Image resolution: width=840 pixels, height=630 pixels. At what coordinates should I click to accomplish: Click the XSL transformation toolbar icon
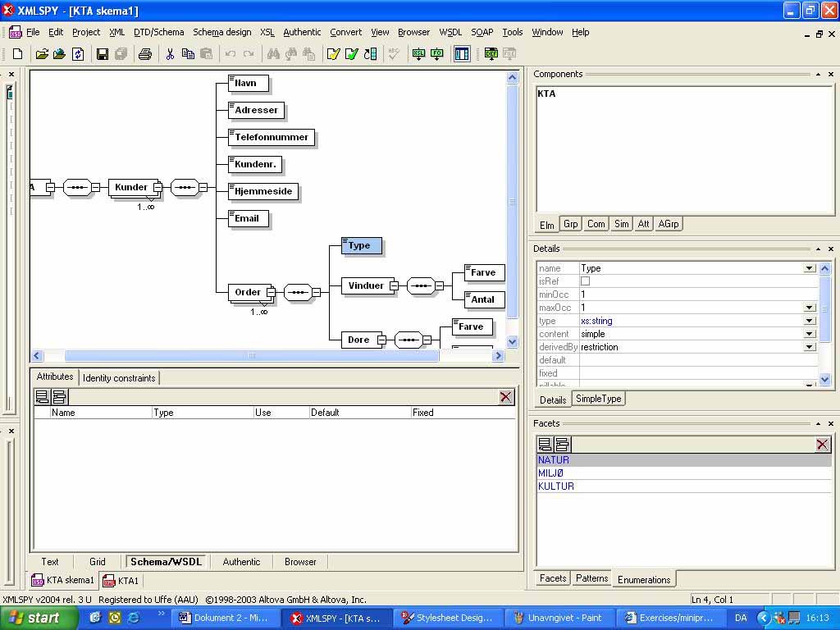click(418, 54)
